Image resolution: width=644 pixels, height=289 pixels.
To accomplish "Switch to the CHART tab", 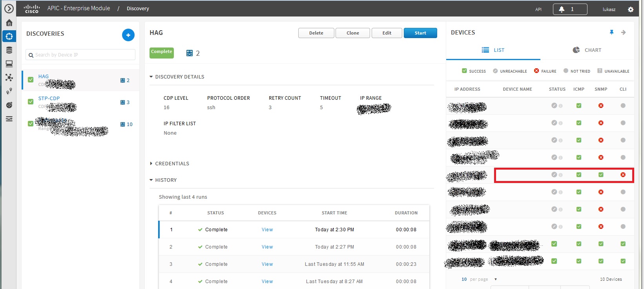I will pyautogui.click(x=587, y=50).
